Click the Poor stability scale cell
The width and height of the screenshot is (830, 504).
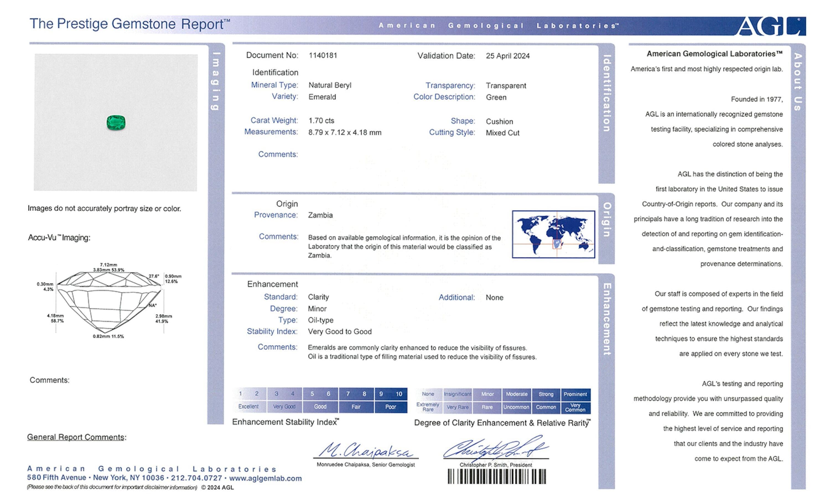(390, 407)
